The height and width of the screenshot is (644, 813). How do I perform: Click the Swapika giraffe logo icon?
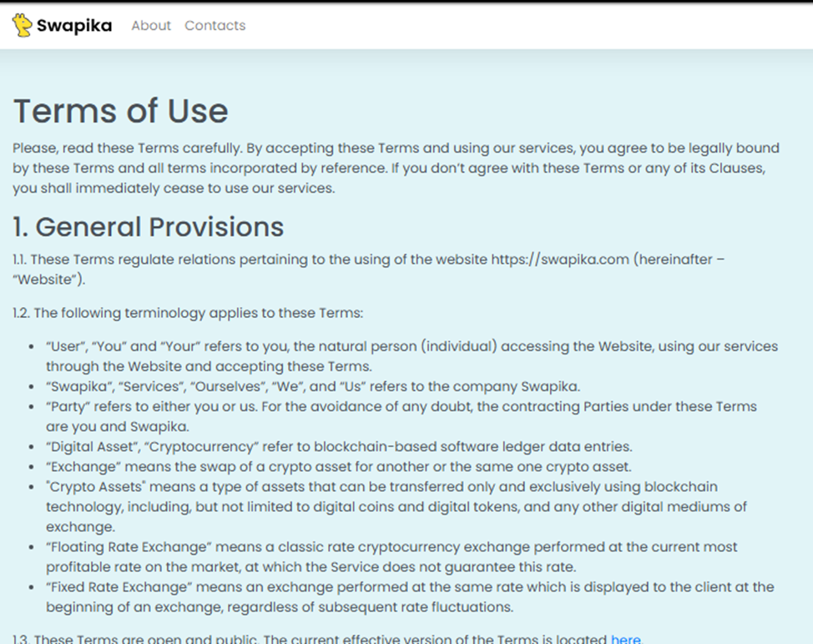click(x=22, y=25)
